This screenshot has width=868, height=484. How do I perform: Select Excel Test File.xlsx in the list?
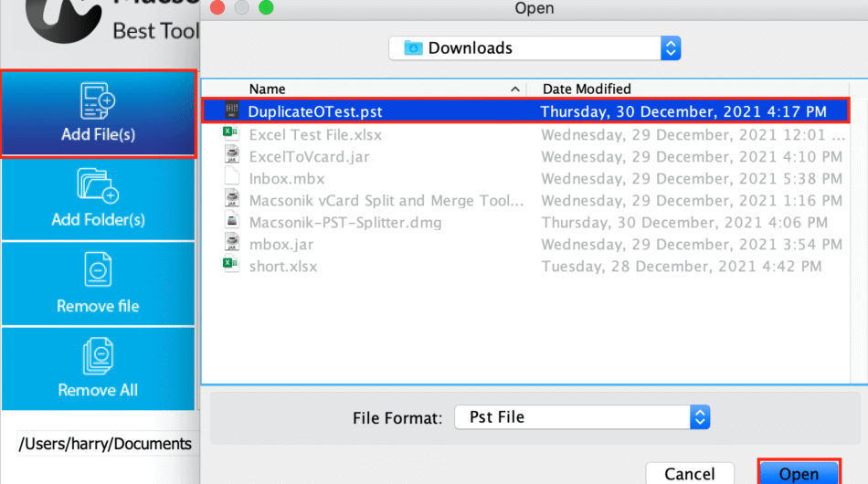point(315,134)
